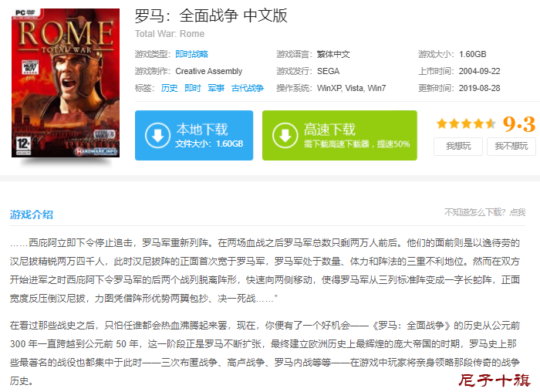Click the 不知道怎么下载？点我 help link
This screenshot has height=392, width=540.
pyautogui.click(x=484, y=212)
